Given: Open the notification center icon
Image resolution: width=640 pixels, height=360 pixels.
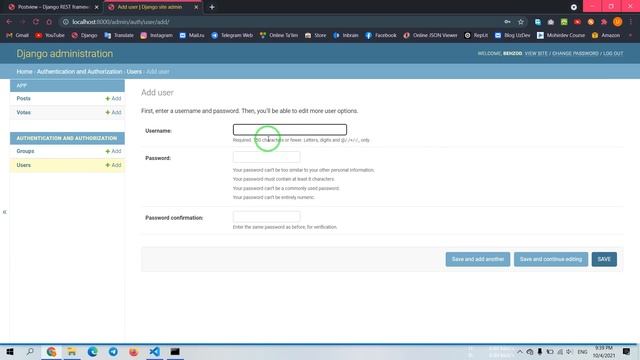Looking at the screenshot, I should pyautogui.click(x=627, y=351).
